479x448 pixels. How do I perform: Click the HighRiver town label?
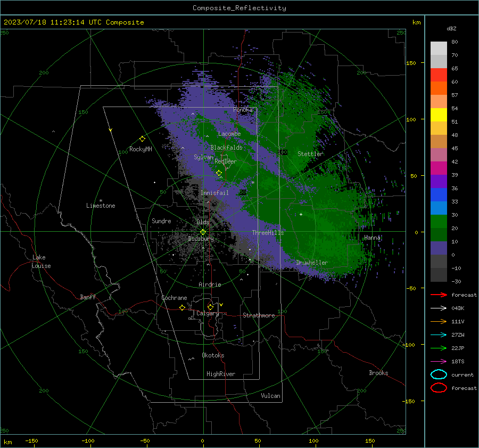(221, 374)
